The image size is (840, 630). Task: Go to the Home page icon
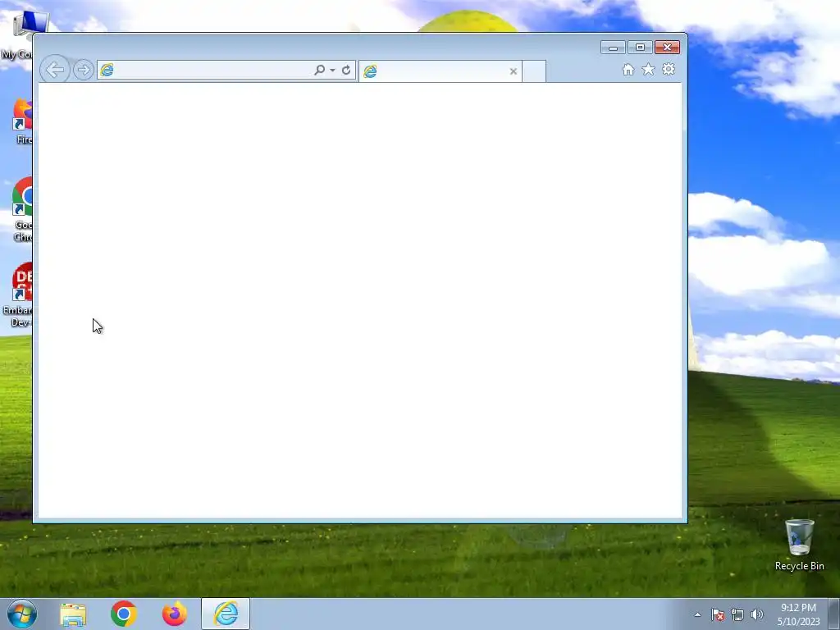(628, 69)
